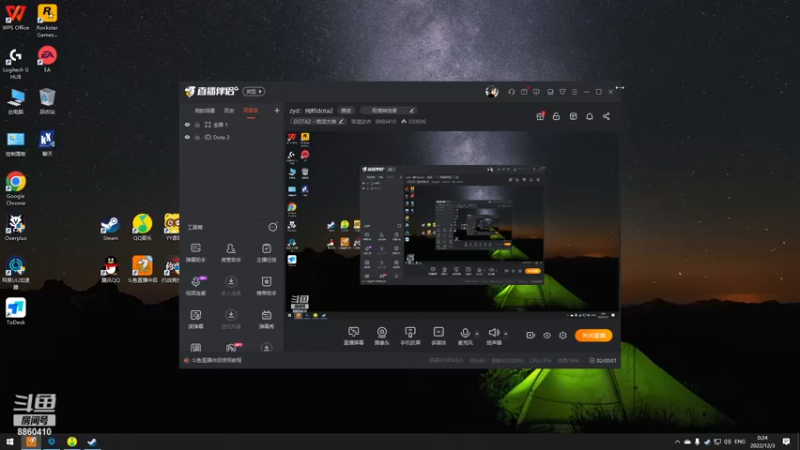Toggle lock on the Dota 2 source

(x=197, y=137)
